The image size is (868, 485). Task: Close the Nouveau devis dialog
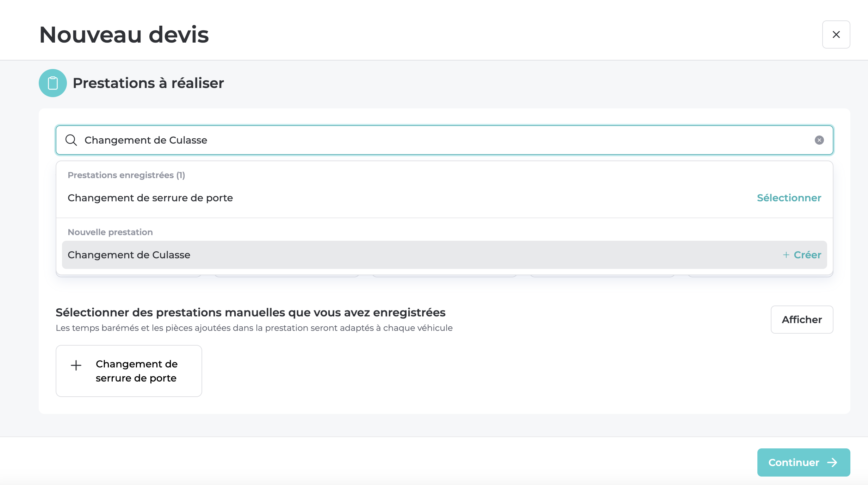(x=836, y=34)
